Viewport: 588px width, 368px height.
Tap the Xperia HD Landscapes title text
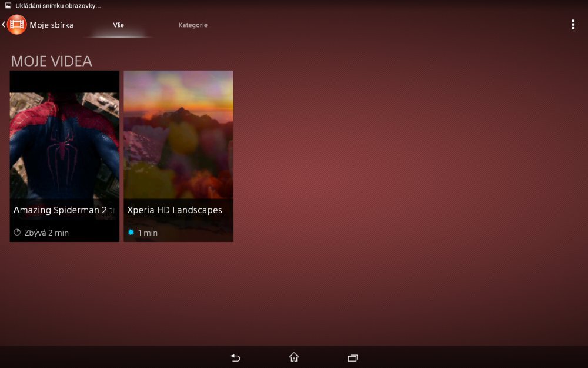pos(174,210)
